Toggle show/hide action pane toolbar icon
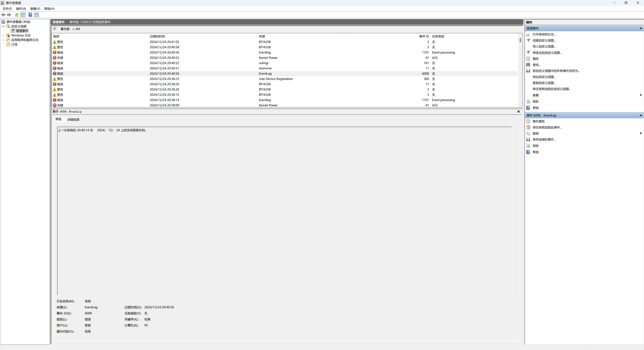 (x=37, y=15)
